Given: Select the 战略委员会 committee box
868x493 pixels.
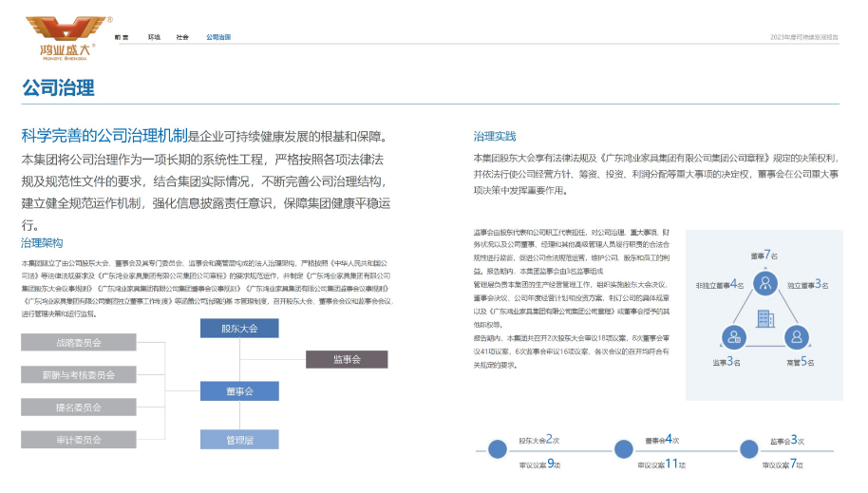Looking at the screenshot, I should [79, 342].
